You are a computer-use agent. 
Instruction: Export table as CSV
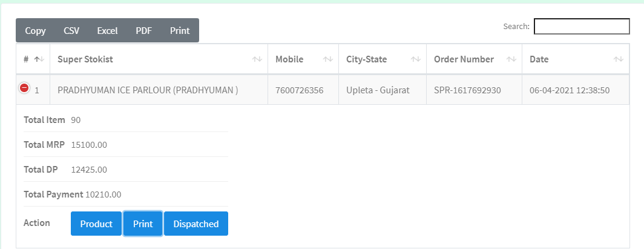(x=71, y=30)
